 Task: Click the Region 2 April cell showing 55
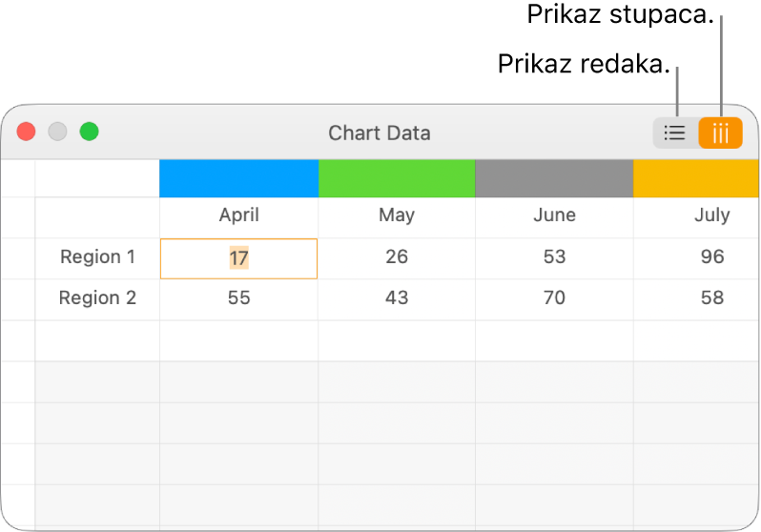(x=238, y=298)
